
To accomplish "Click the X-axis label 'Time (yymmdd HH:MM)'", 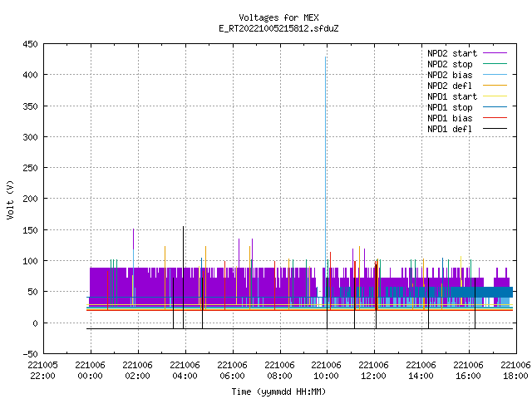I will (x=278, y=392).
